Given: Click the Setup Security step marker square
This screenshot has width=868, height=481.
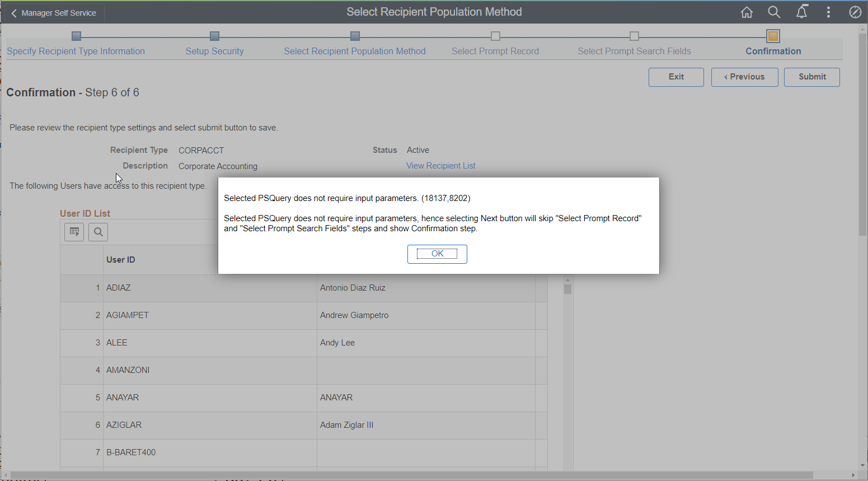Looking at the screenshot, I should click(x=214, y=36).
